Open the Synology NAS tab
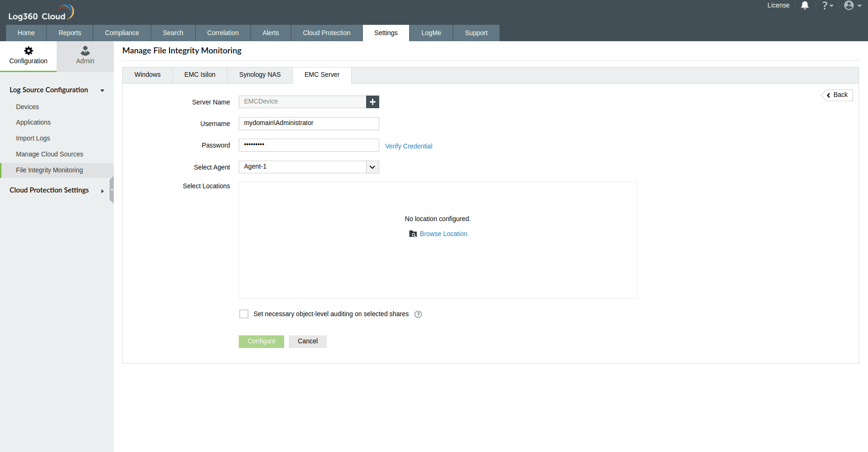868x452 pixels. [259, 74]
